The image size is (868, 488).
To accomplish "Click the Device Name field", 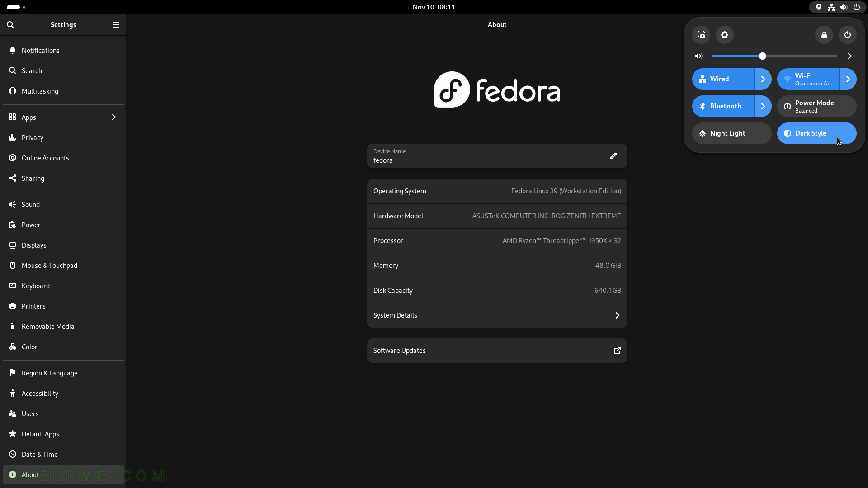I will click(497, 156).
